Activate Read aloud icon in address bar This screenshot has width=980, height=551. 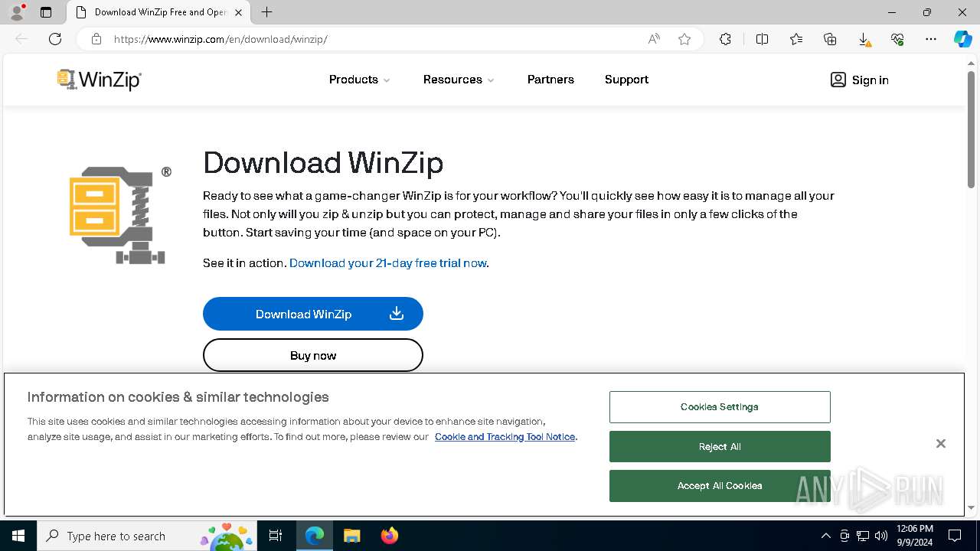tap(654, 39)
